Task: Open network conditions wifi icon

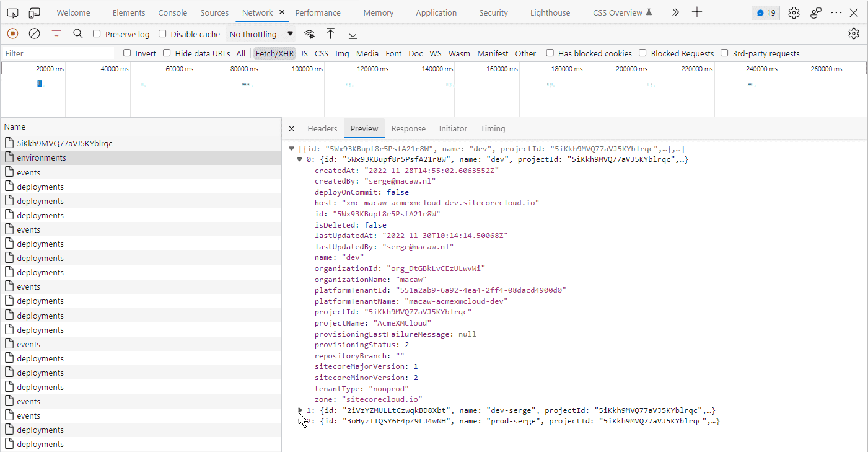Action: 309,34
